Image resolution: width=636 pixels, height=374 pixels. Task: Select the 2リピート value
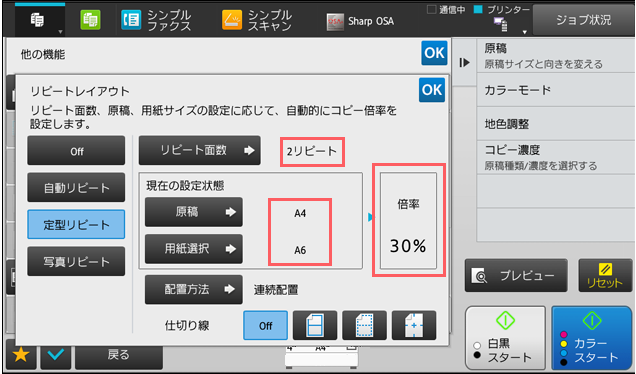pos(312,151)
